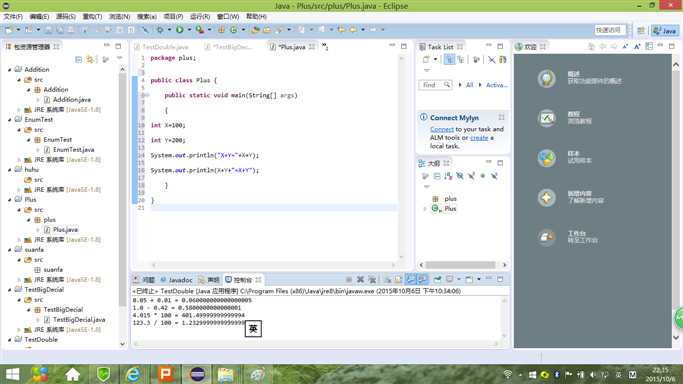Collapse the EnumTest project node

tap(10, 119)
